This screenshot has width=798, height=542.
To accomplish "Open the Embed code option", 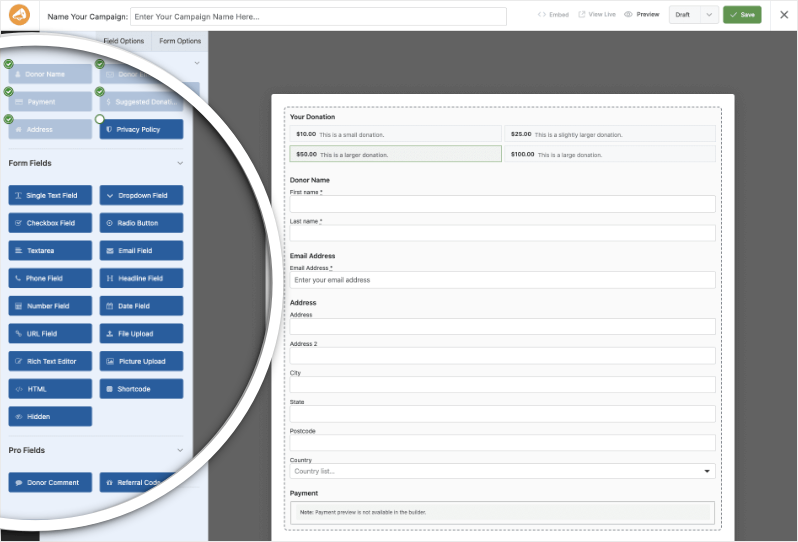I will tap(553, 15).
